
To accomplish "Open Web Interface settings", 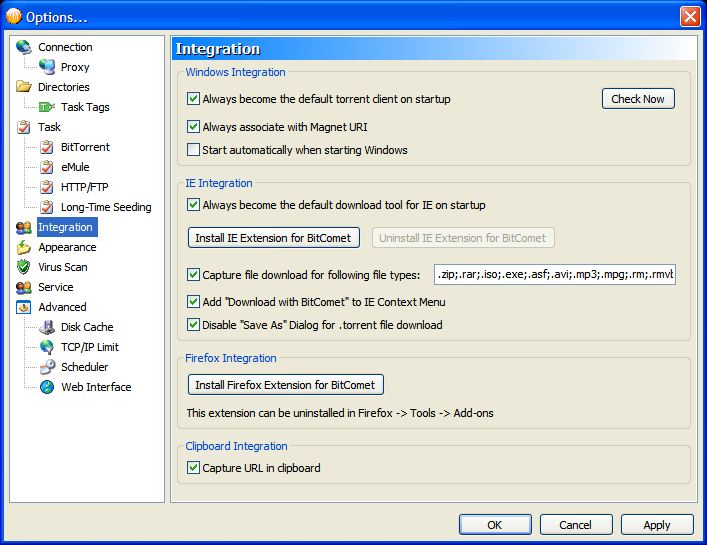I will pyautogui.click(x=96, y=387).
